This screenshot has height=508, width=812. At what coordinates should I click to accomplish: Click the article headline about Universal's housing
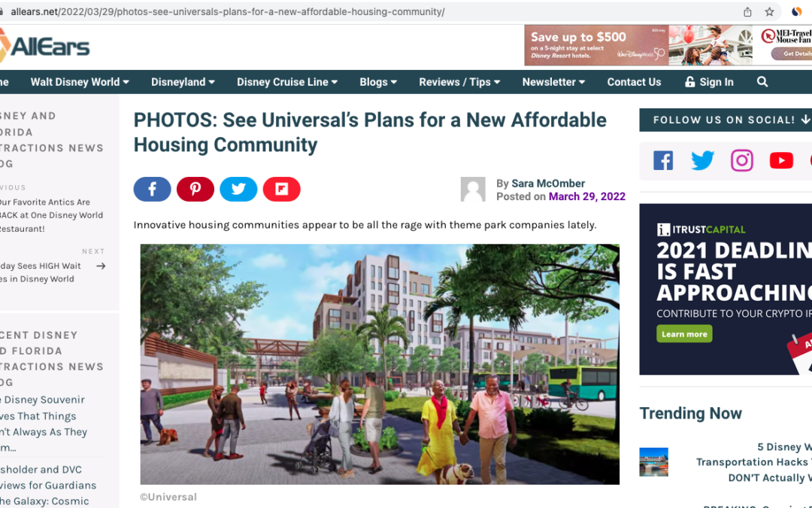(x=370, y=132)
